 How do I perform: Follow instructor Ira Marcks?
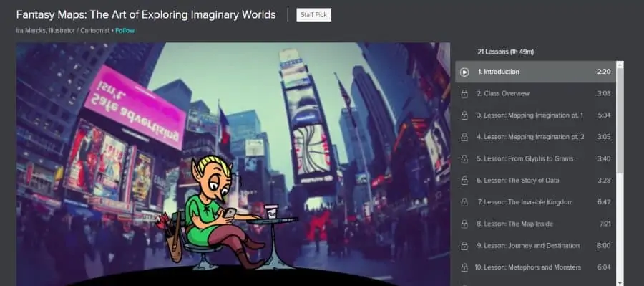click(125, 30)
